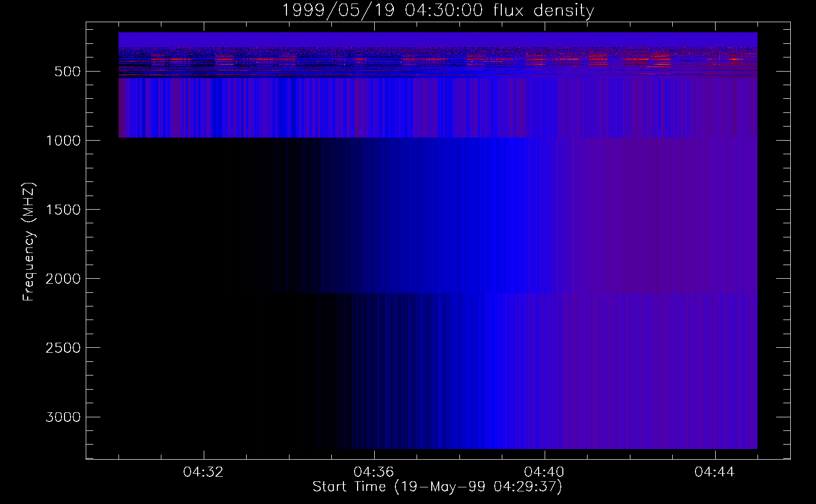Click the 'Start Time (19-May-99 04:29:37)' label
This screenshot has width=816, height=504.
tap(437, 487)
